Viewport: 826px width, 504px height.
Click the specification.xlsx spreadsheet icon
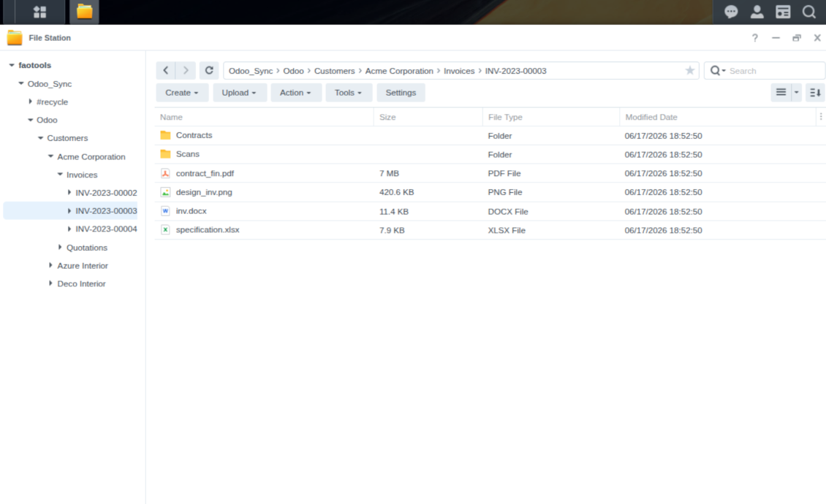[x=165, y=230]
